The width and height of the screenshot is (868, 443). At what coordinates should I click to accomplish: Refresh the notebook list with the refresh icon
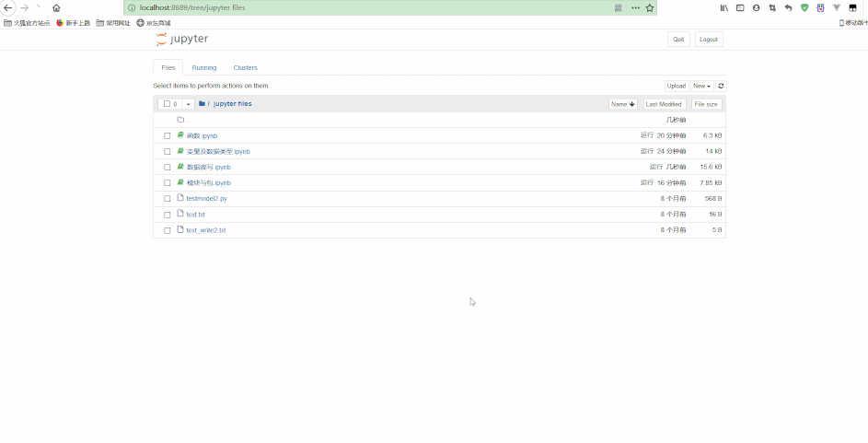(x=721, y=86)
